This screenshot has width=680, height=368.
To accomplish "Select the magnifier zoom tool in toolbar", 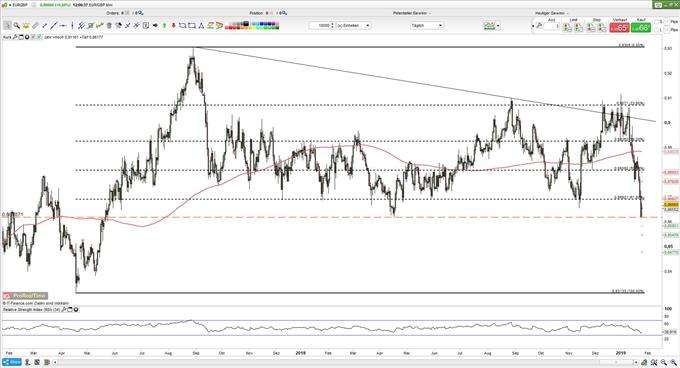I will (16, 26).
